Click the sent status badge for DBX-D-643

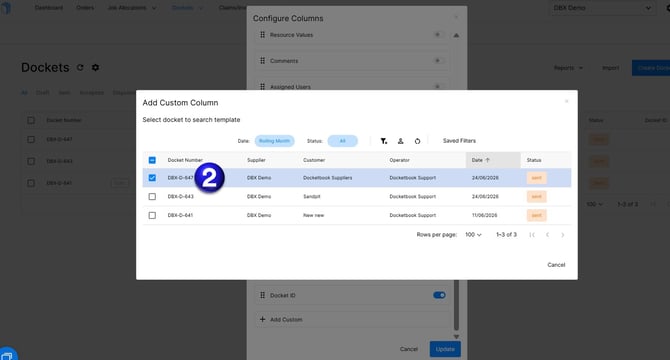536,196
